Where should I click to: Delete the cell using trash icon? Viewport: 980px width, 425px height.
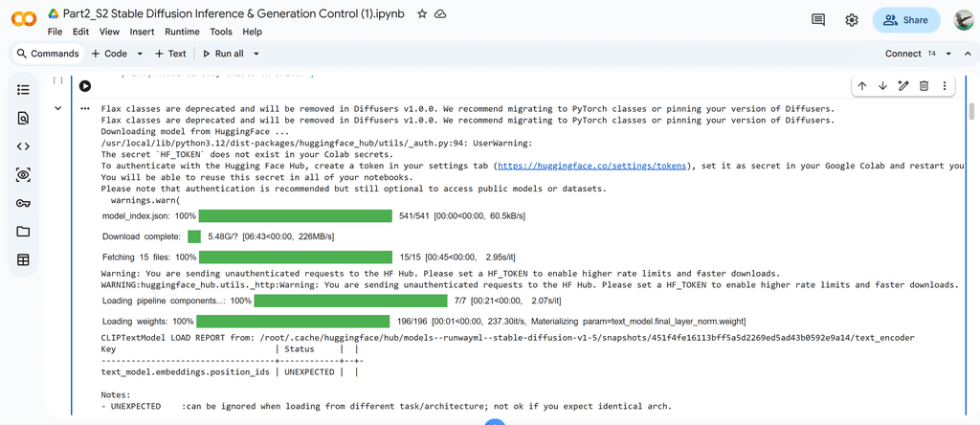click(x=924, y=86)
